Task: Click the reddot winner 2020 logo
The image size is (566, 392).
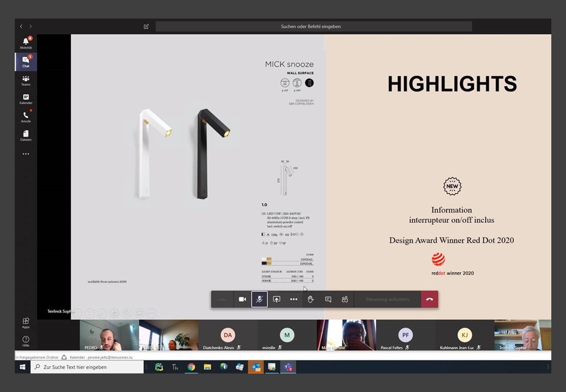Action: pos(452,265)
